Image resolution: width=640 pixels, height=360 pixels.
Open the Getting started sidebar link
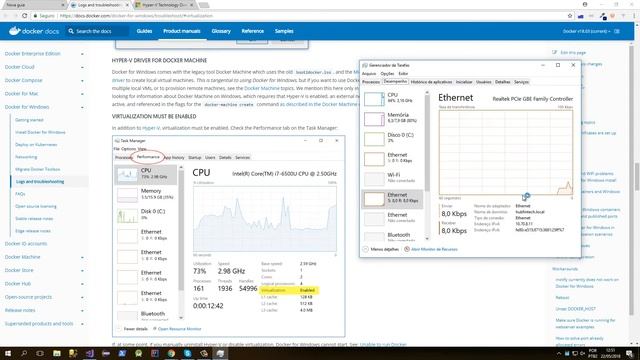pyautogui.click(x=29, y=120)
